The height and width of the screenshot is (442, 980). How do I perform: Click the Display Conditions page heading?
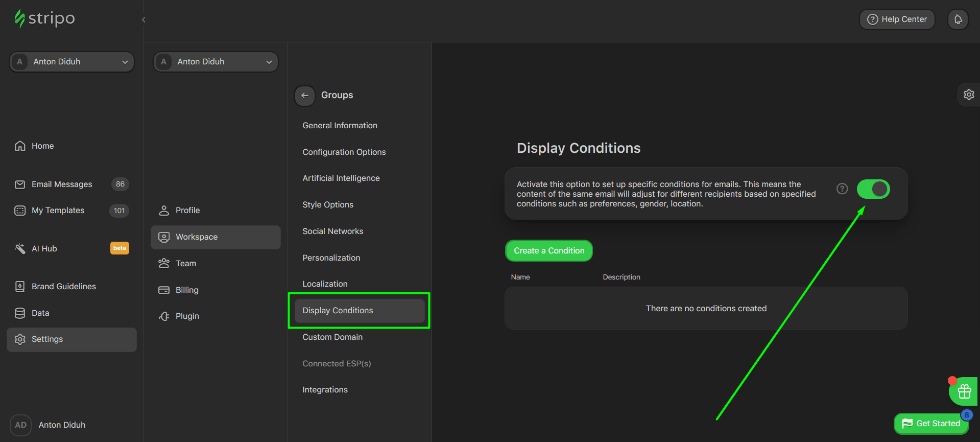coord(579,148)
